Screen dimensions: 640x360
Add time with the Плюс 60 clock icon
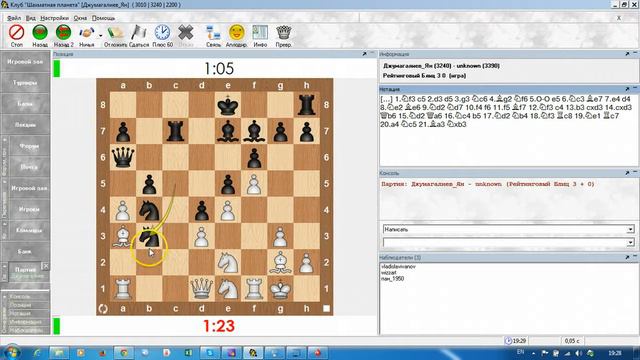click(162, 32)
